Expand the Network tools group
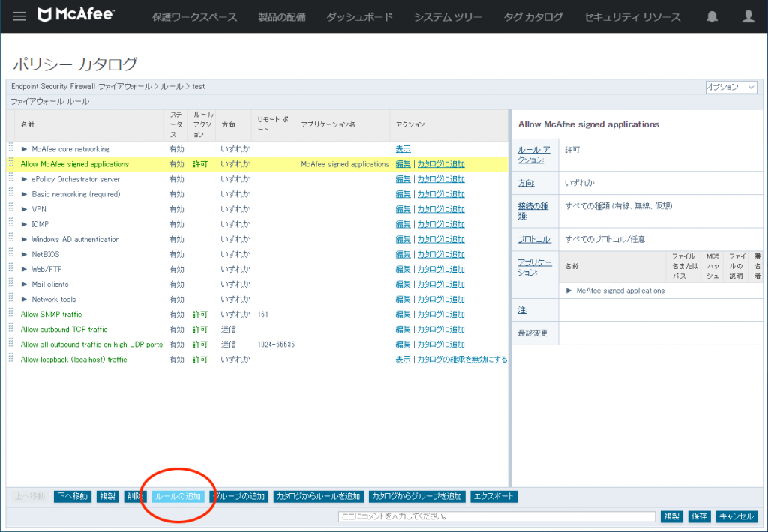The width and height of the screenshot is (768, 532). coord(24,300)
